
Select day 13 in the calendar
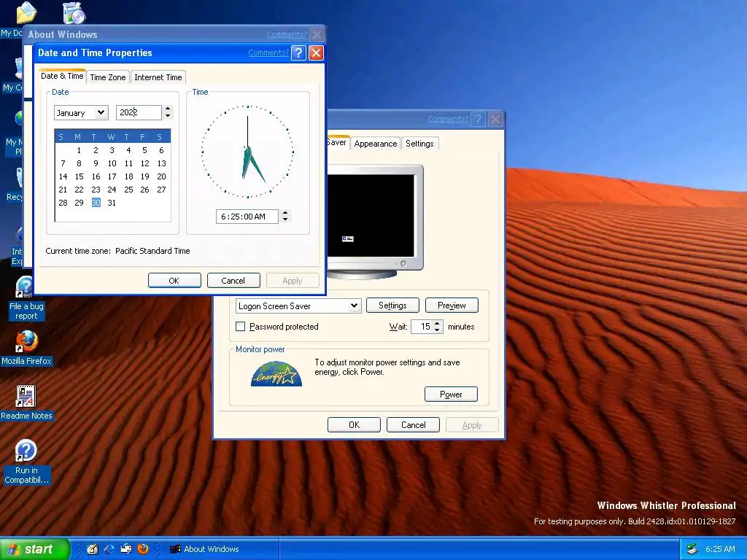point(161,163)
